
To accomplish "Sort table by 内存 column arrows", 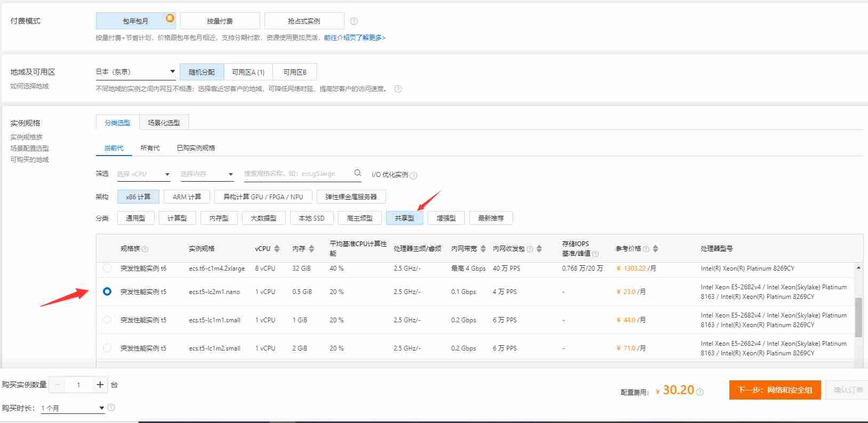I will tap(311, 249).
